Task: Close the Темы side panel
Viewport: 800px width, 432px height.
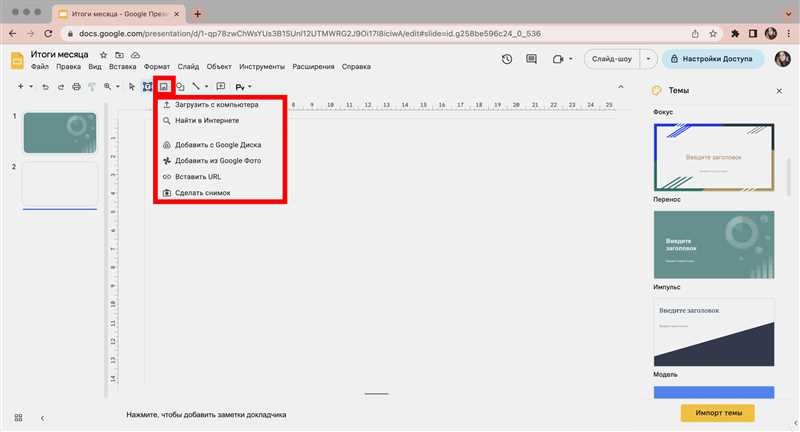Action: [x=779, y=91]
